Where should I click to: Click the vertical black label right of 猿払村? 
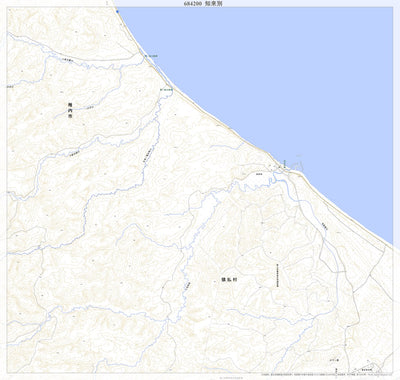tap(277, 275)
